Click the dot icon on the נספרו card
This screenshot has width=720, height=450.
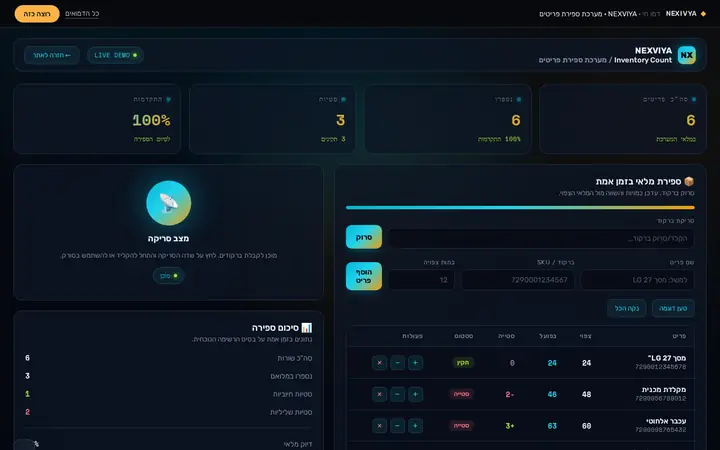coord(519,99)
